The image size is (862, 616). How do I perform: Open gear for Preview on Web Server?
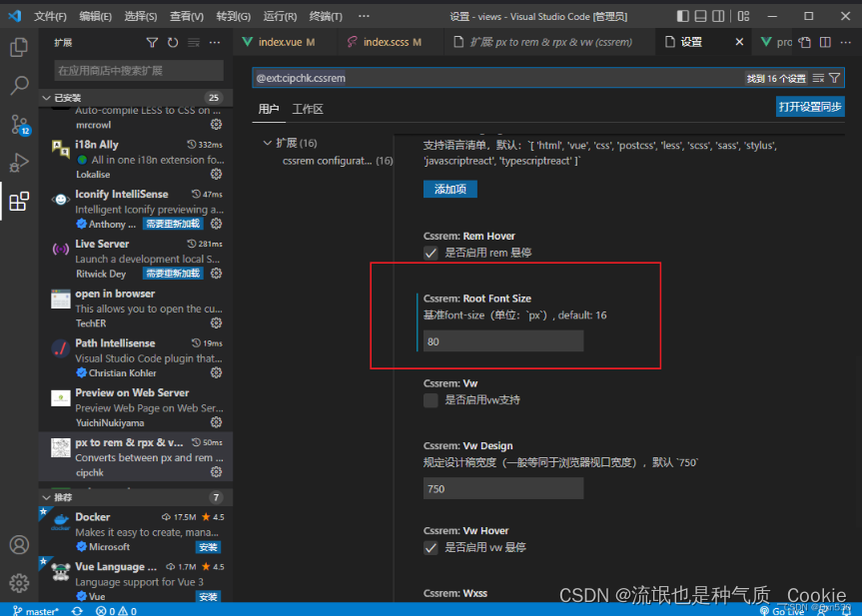(216, 422)
